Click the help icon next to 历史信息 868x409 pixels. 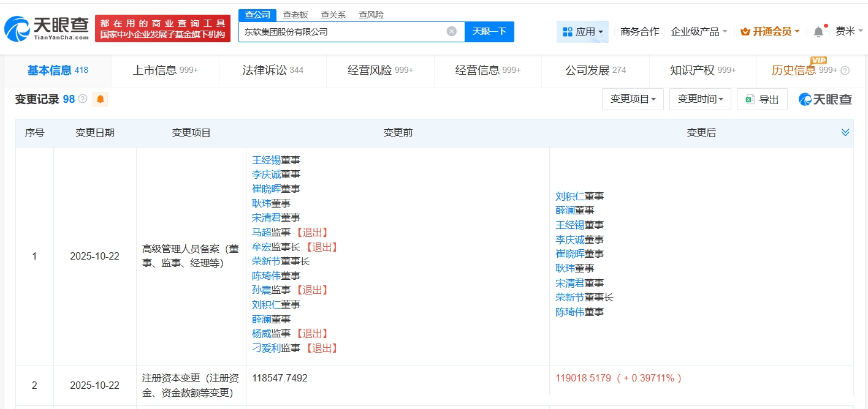[x=845, y=70]
